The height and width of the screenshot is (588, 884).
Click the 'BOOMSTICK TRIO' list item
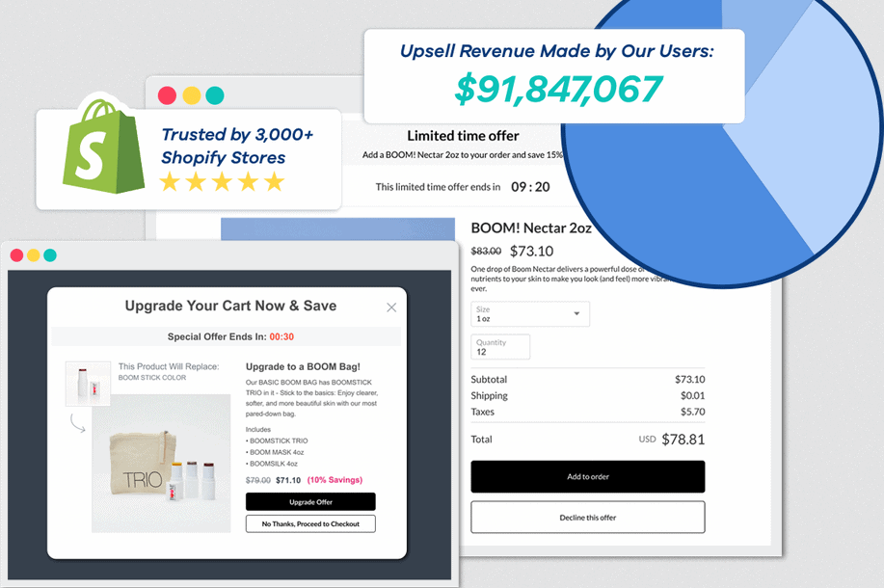click(277, 441)
